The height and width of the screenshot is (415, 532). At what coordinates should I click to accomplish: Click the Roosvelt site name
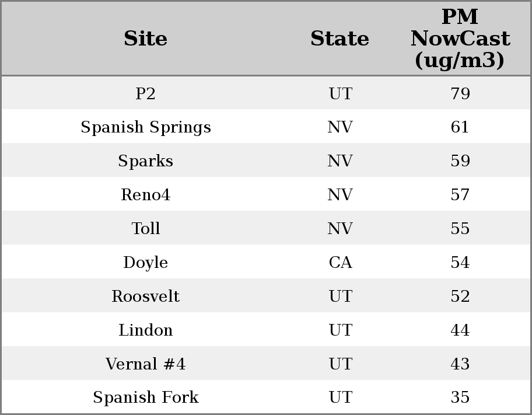[x=145, y=297]
